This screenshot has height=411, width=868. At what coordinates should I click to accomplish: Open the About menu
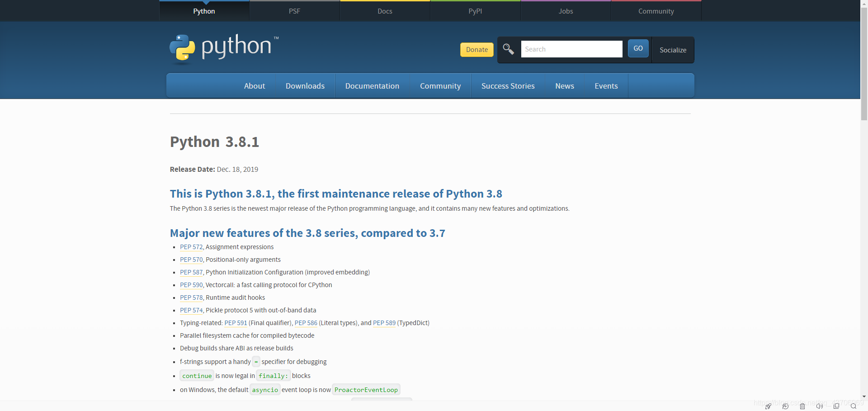pyautogui.click(x=255, y=86)
